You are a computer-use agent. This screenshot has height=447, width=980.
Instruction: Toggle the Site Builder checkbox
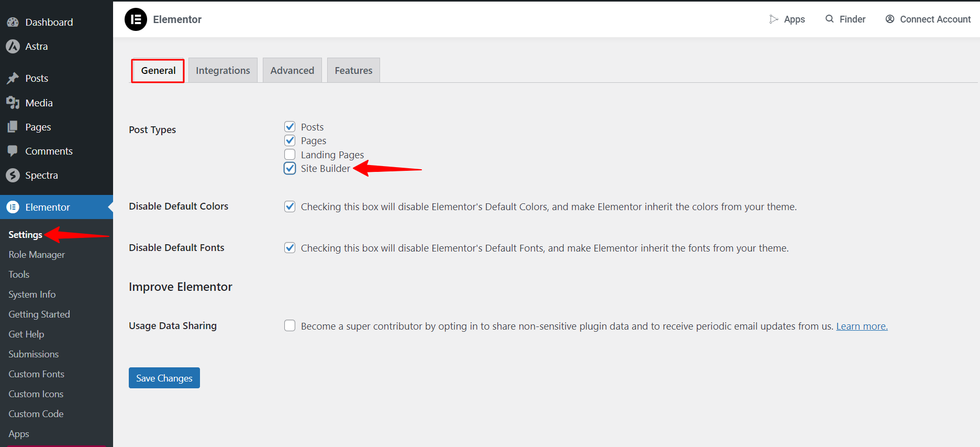coord(289,168)
